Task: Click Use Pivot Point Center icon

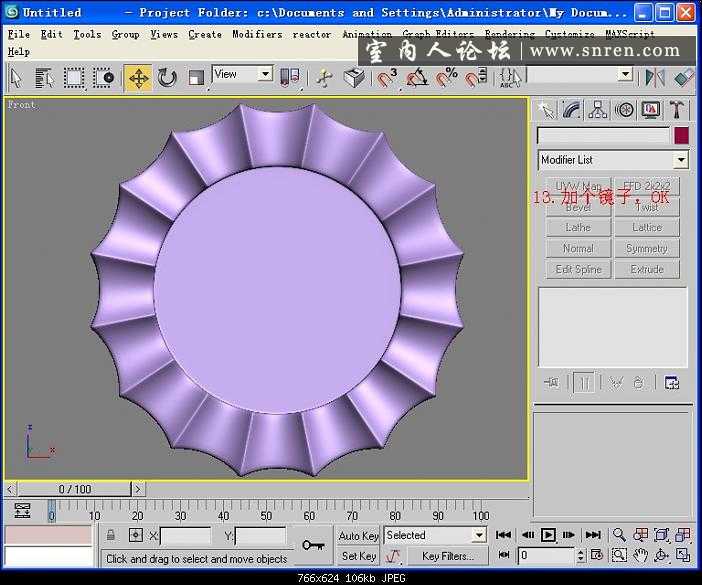Action: tap(290, 77)
